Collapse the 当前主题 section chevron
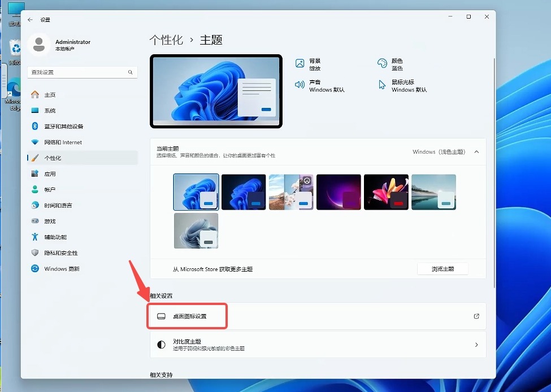This screenshot has height=392, width=551. pyautogui.click(x=476, y=152)
